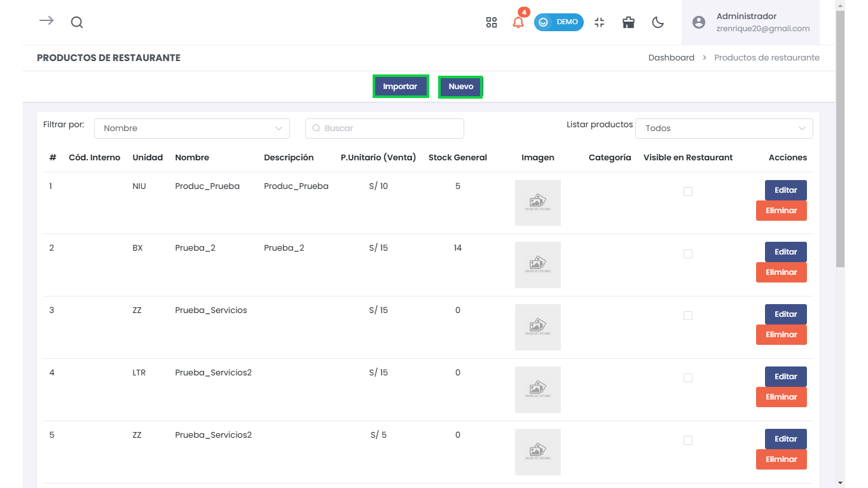Click the Nuevo button
The height and width of the screenshot is (488, 868).
[461, 87]
